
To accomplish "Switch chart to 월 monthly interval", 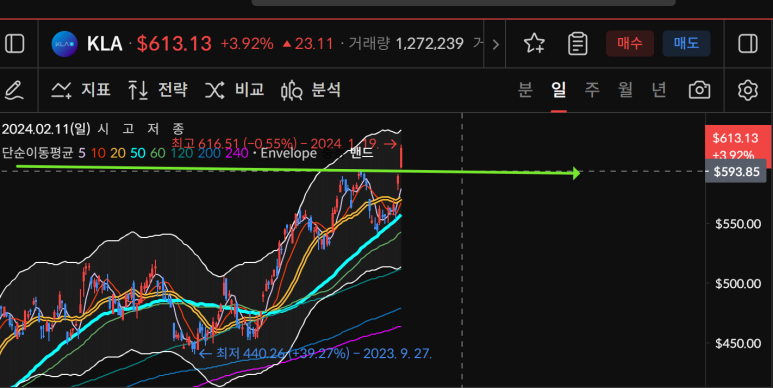I will [625, 90].
